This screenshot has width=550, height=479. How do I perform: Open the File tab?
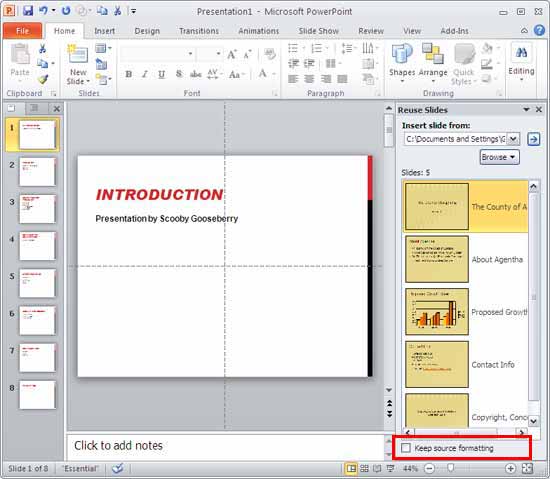pyautogui.click(x=22, y=31)
